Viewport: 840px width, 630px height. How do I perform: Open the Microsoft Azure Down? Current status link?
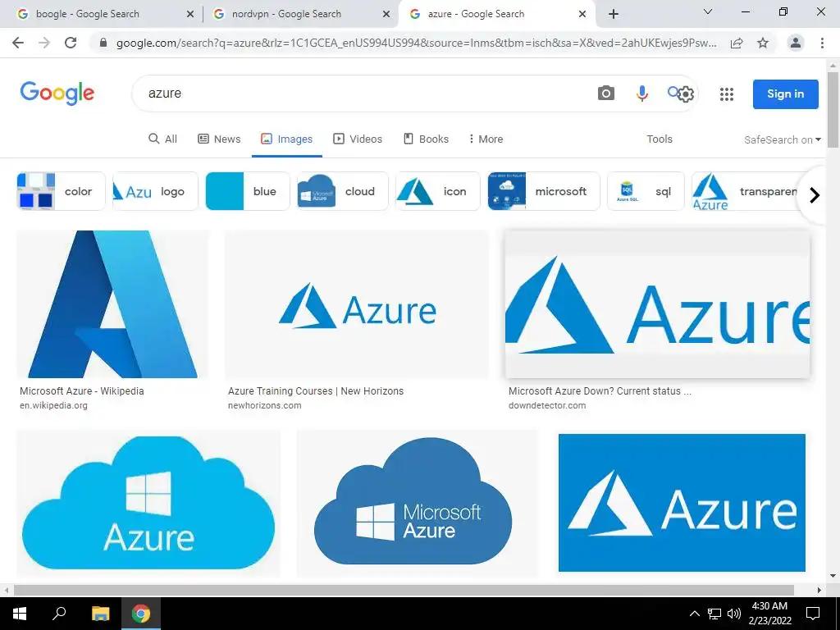tap(600, 391)
